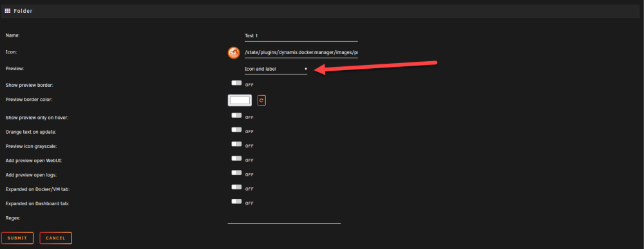Click the Regex input field
Screen dimensions: 644x249
tap(284, 219)
